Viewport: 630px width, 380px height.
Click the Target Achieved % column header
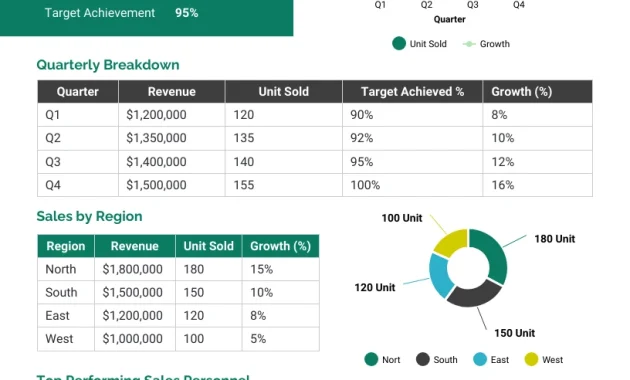pyautogui.click(x=412, y=92)
